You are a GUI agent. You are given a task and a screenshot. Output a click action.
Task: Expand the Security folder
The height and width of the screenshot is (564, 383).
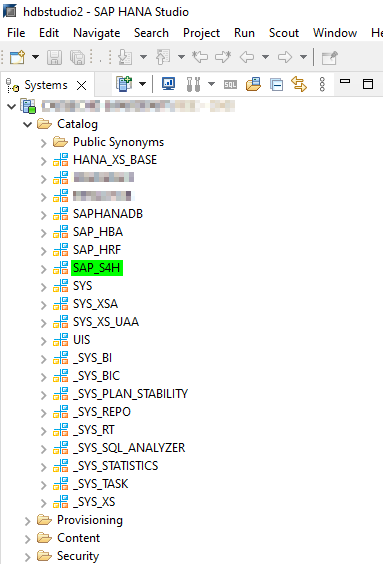(x=27, y=557)
